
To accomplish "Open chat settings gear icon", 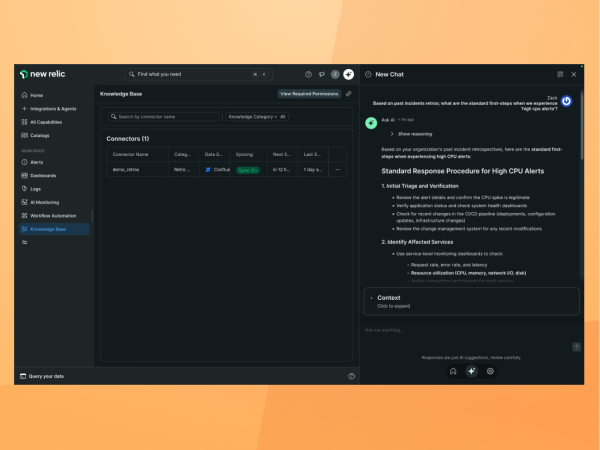I will pyautogui.click(x=490, y=371).
